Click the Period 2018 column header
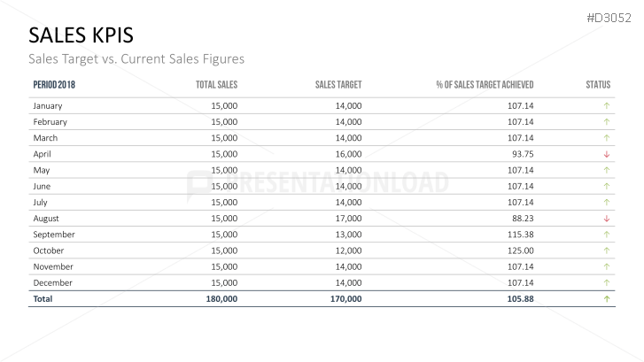Image resolution: width=644 pixels, height=362 pixels. click(x=54, y=85)
